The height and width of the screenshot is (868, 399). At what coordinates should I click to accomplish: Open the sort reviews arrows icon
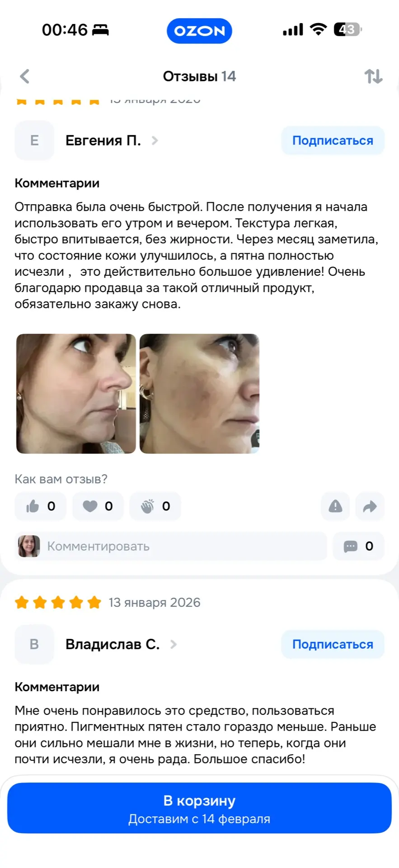click(373, 76)
